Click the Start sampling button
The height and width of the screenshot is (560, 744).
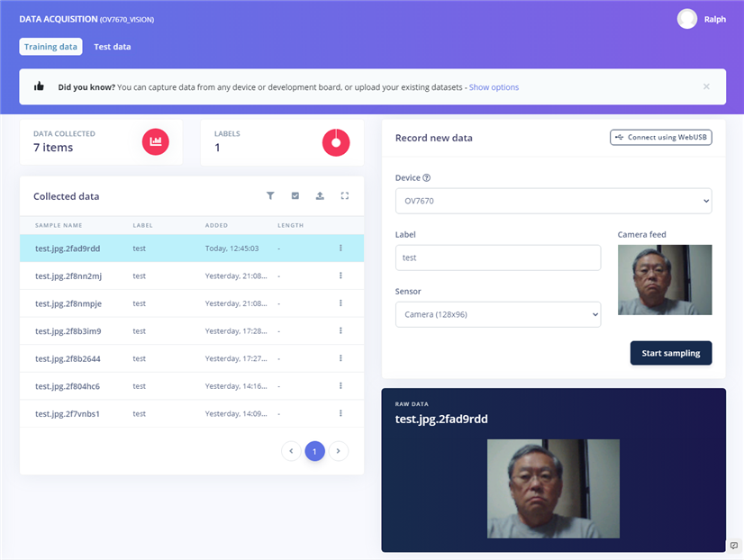(671, 353)
